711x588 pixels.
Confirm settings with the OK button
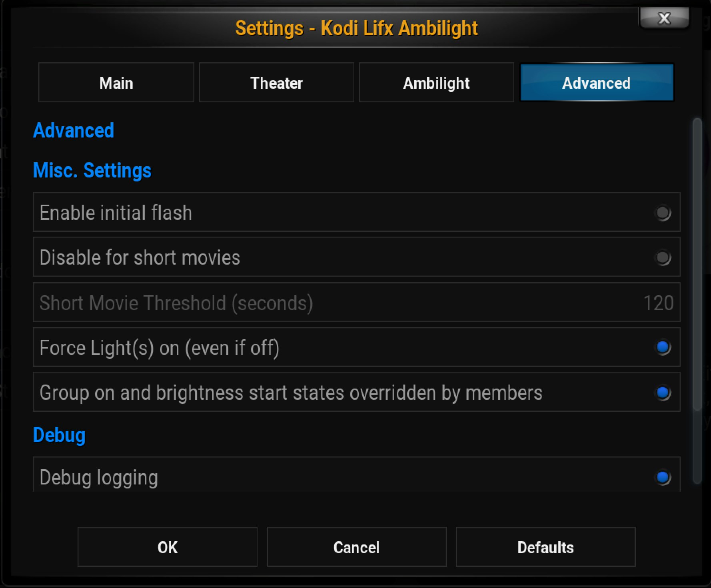[167, 547]
